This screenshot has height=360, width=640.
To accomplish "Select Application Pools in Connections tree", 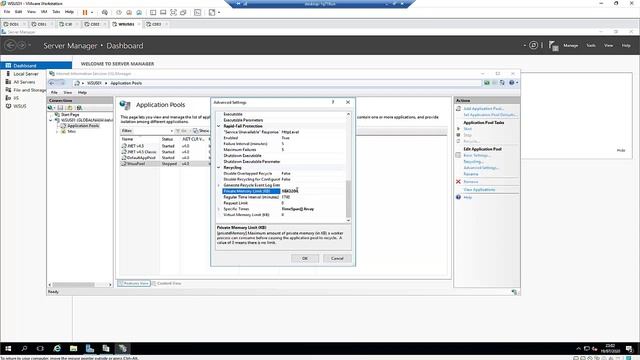I will (x=83, y=126).
